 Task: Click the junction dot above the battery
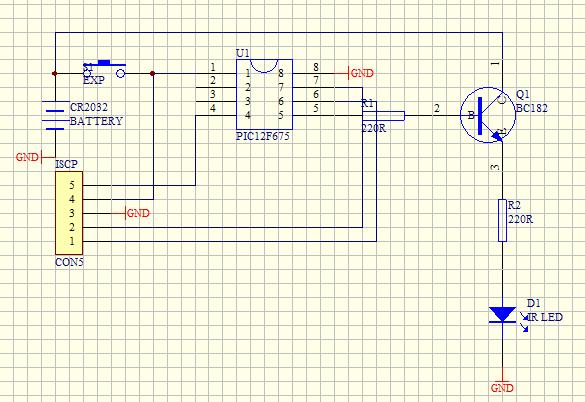click(x=55, y=74)
